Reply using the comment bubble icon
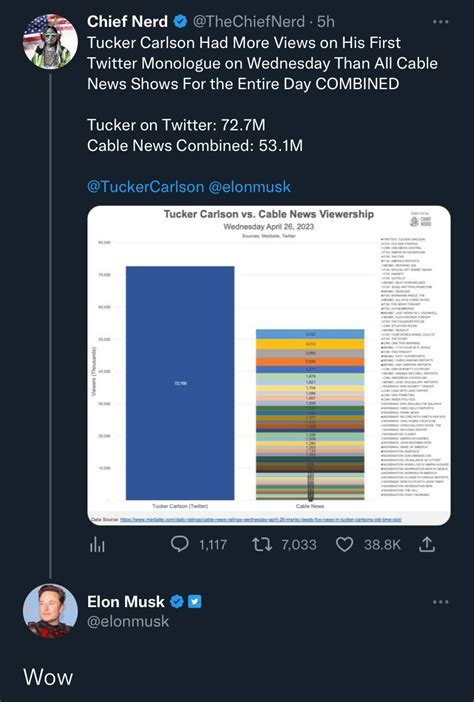Screen dimensions: 474x702 click(179, 544)
